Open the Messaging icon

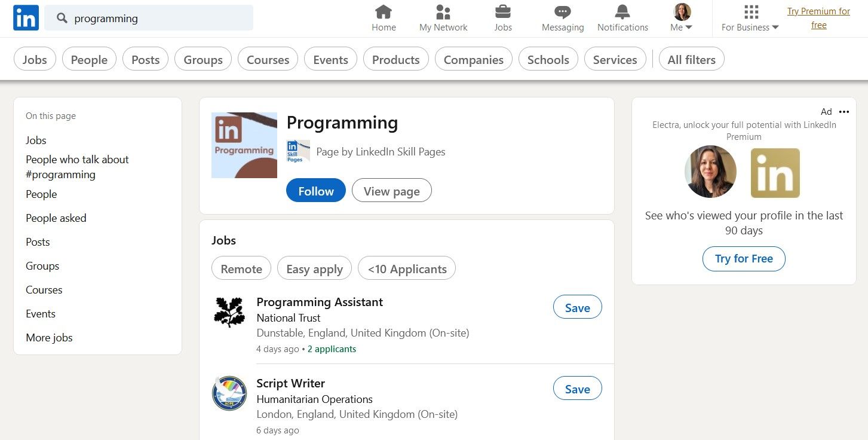(x=562, y=17)
